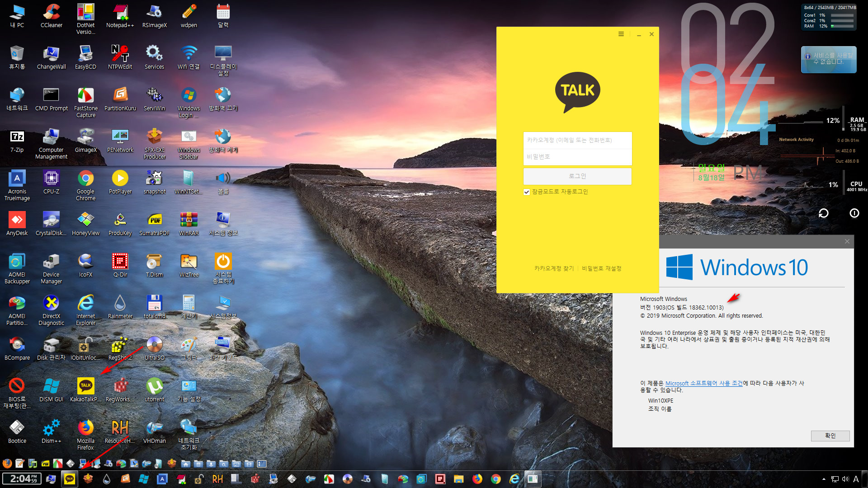Select the Internet Explorer desktop icon
Screen dimensions: 868x488
85,310
